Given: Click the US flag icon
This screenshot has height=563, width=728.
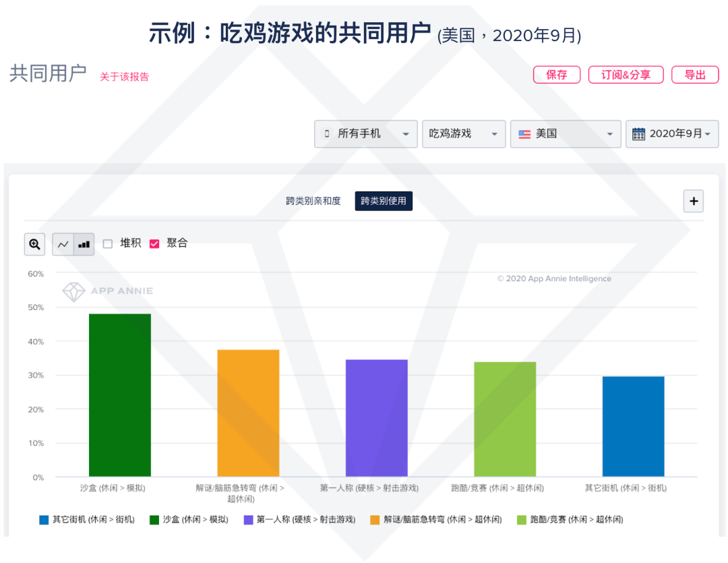Looking at the screenshot, I should (524, 134).
